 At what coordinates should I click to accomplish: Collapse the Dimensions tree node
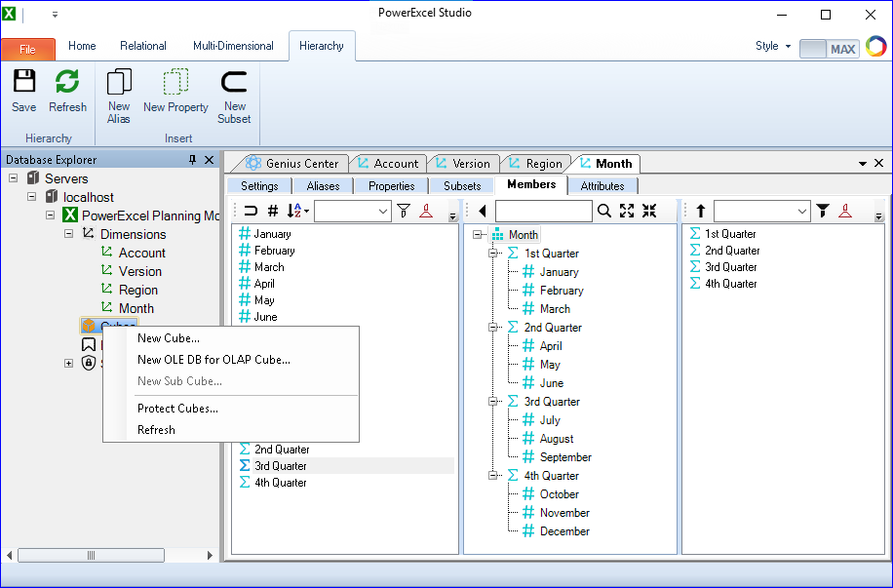point(69,234)
